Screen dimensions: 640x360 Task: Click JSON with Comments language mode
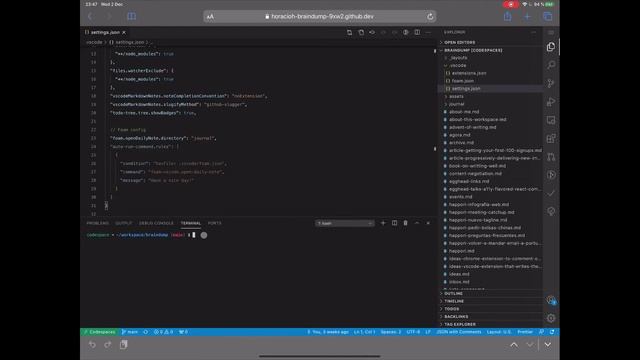pyautogui.click(x=459, y=332)
